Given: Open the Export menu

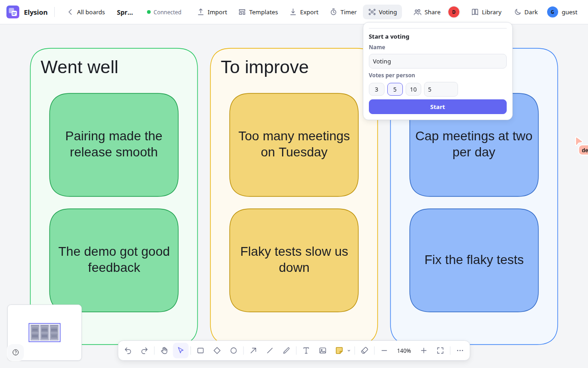Looking at the screenshot, I should [x=304, y=12].
